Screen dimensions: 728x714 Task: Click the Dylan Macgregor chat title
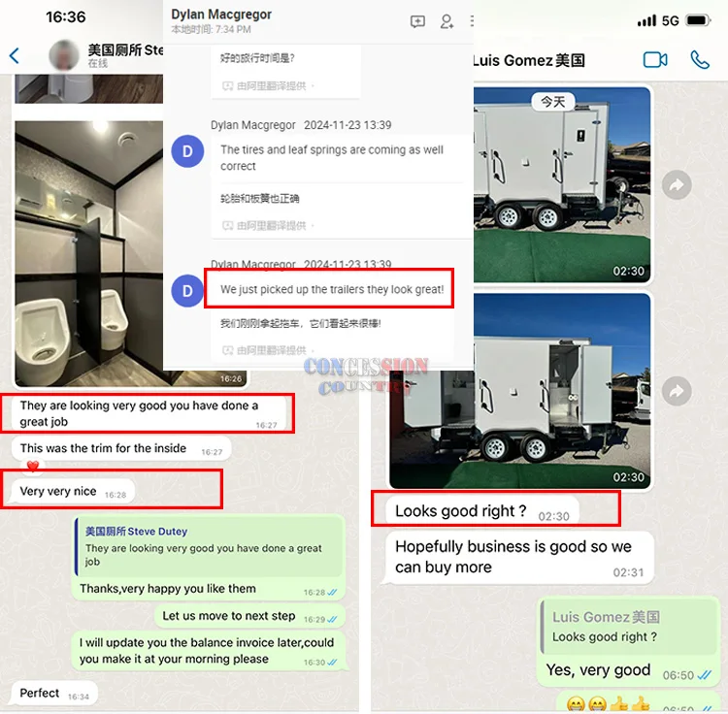(x=221, y=15)
